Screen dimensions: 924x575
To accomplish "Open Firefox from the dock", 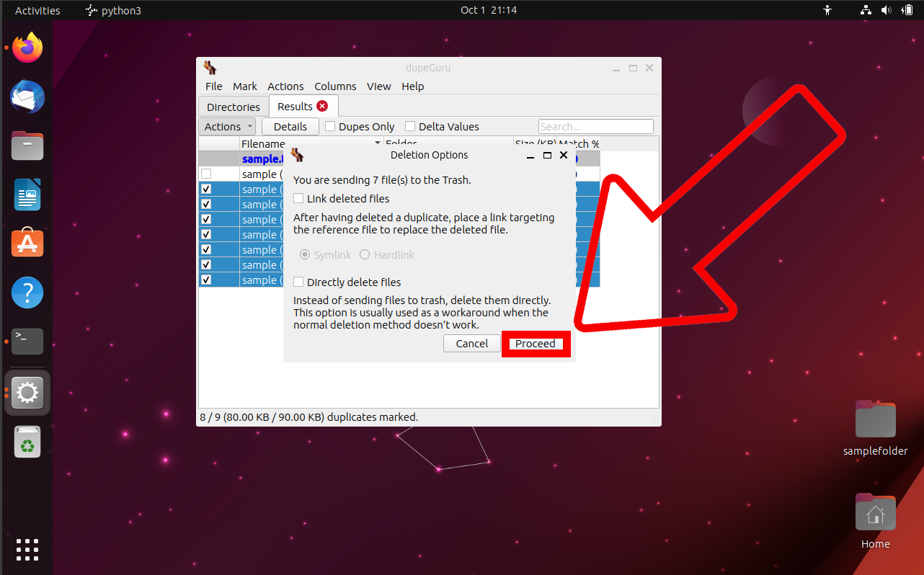I will [27, 48].
